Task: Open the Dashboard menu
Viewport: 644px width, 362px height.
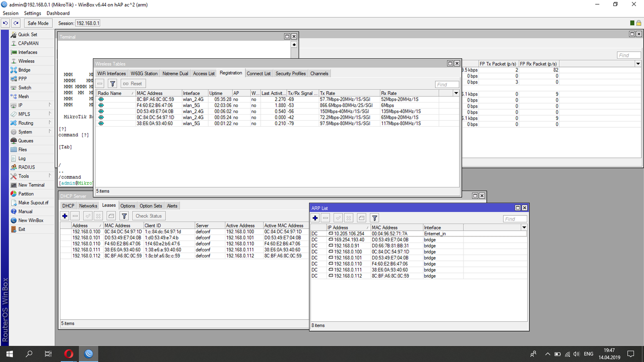Action: (x=58, y=14)
